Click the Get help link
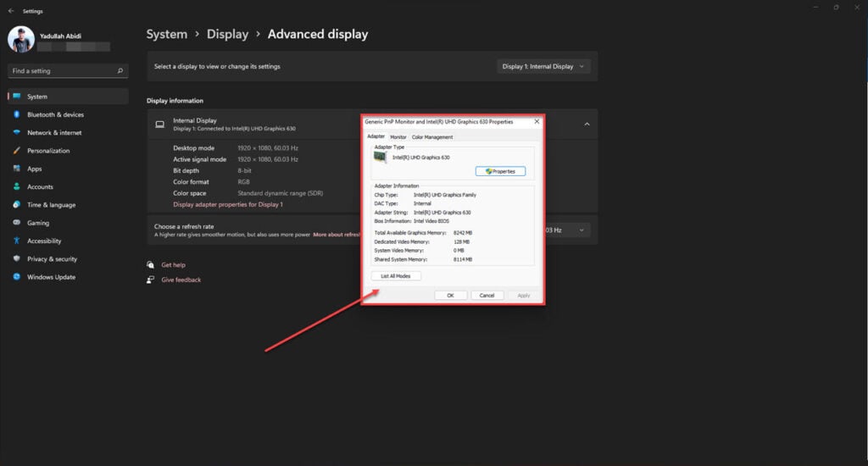 click(x=173, y=265)
